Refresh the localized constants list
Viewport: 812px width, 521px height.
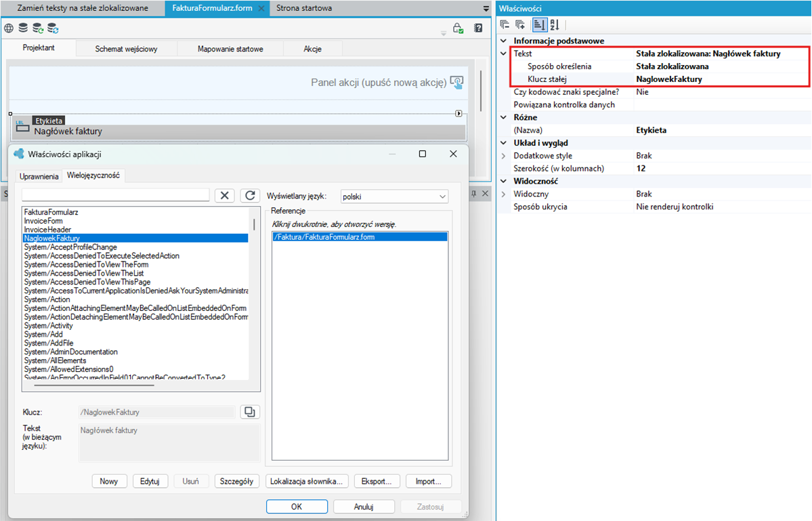tap(250, 195)
